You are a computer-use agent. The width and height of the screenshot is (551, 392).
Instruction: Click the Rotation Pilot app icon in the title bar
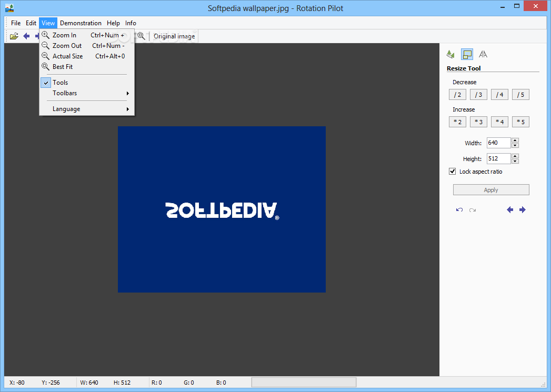click(9, 8)
